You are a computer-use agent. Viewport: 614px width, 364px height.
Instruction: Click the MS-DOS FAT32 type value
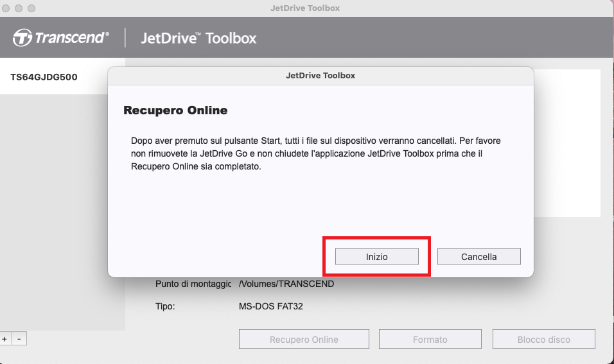271,306
